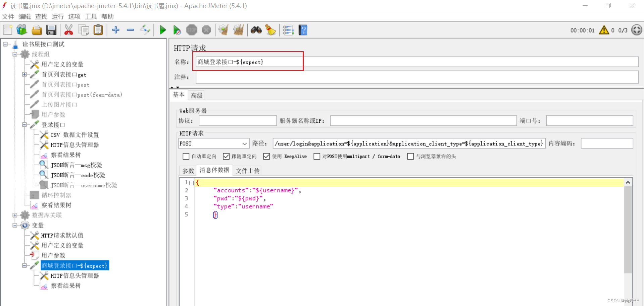
Task: Open the Function Helper list icon
Action: 288,30
